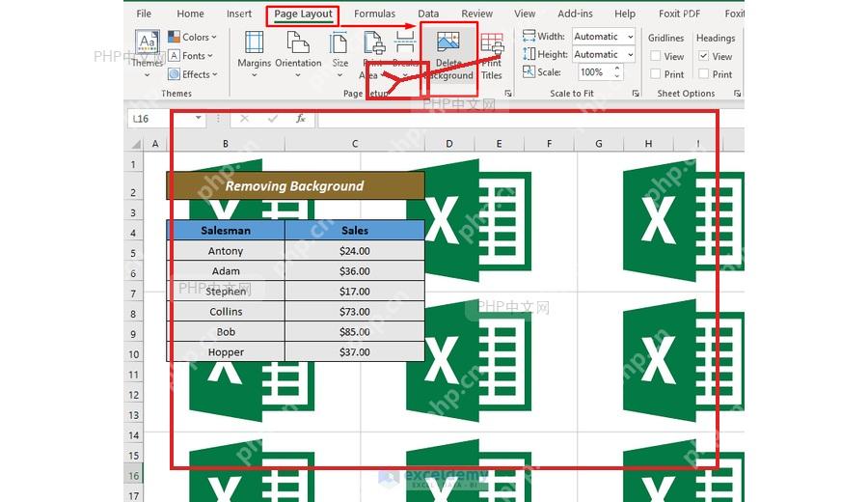This screenshot has height=502, width=868.
Task: Select the Stephen cell
Action: (226, 291)
